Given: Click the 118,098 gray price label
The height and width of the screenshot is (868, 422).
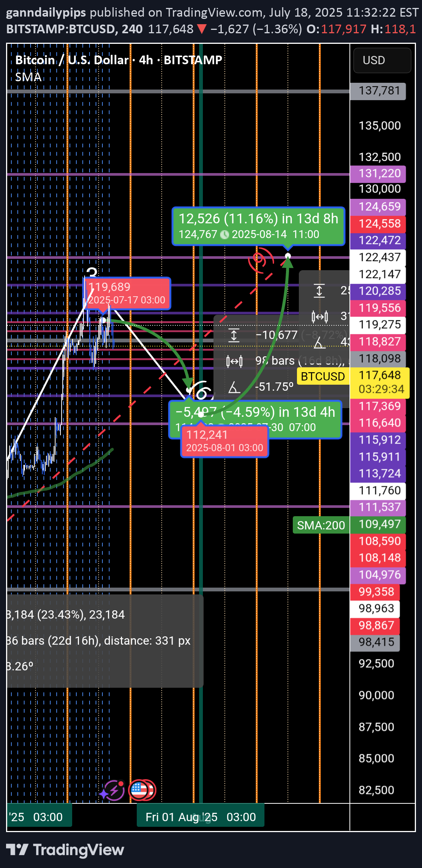Looking at the screenshot, I should [378, 359].
